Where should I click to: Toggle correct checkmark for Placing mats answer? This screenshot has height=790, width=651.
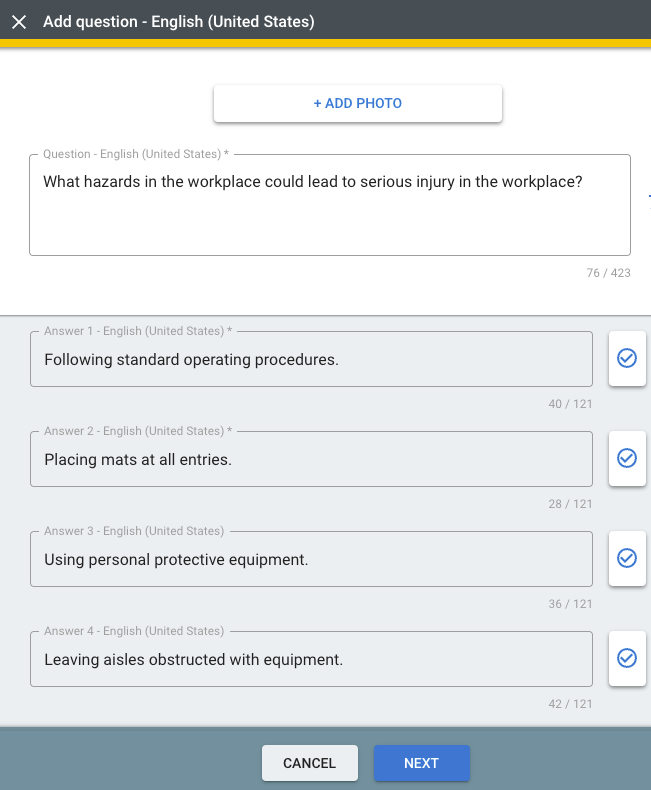tap(627, 458)
